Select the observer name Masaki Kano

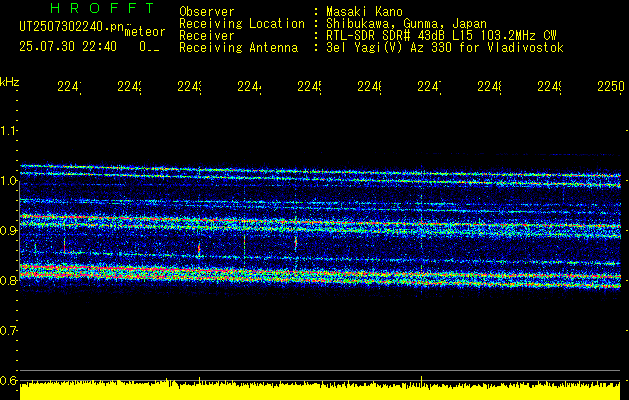tap(365, 11)
